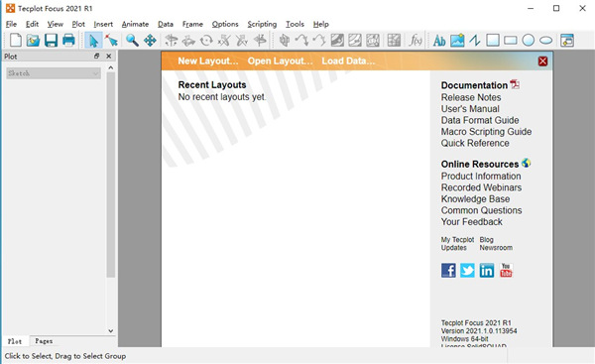The height and width of the screenshot is (364, 595).
Task: Click the Print icon in toolbar
Action: pos(68,40)
